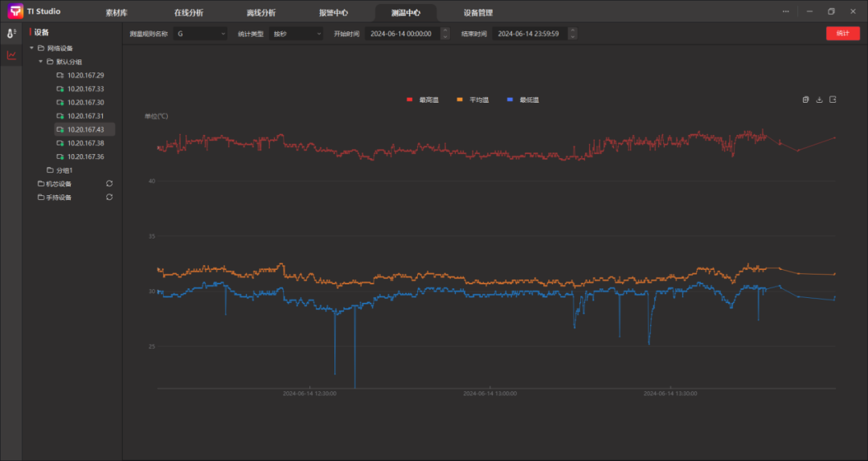Toggle the 最低温 legend series
The height and width of the screenshot is (461, 868).
[x=523, y=100]
